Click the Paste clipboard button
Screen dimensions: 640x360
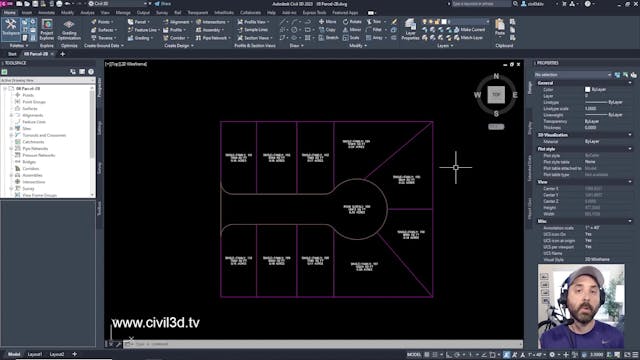[x=500, y=27]
